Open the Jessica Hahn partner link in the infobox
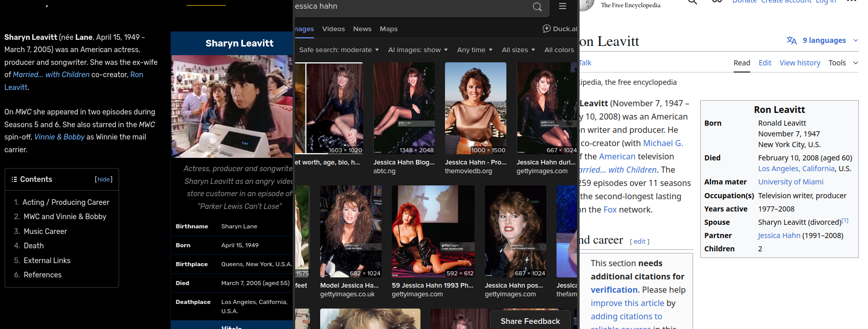This screenshot has width=868, height=329. (x=779, y=236)
